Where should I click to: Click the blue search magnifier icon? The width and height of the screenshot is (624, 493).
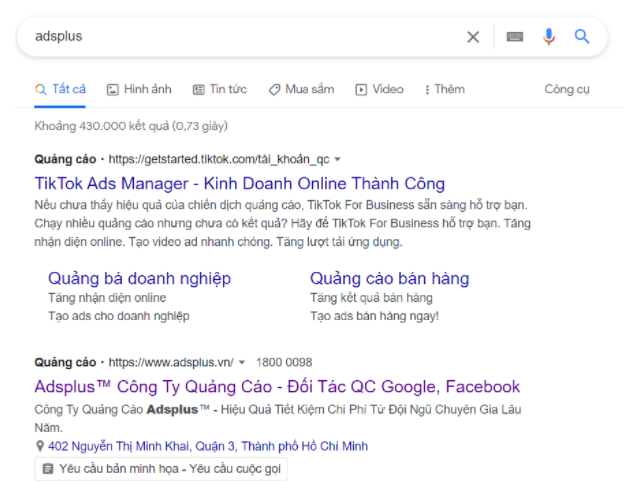tap(581, 37)
